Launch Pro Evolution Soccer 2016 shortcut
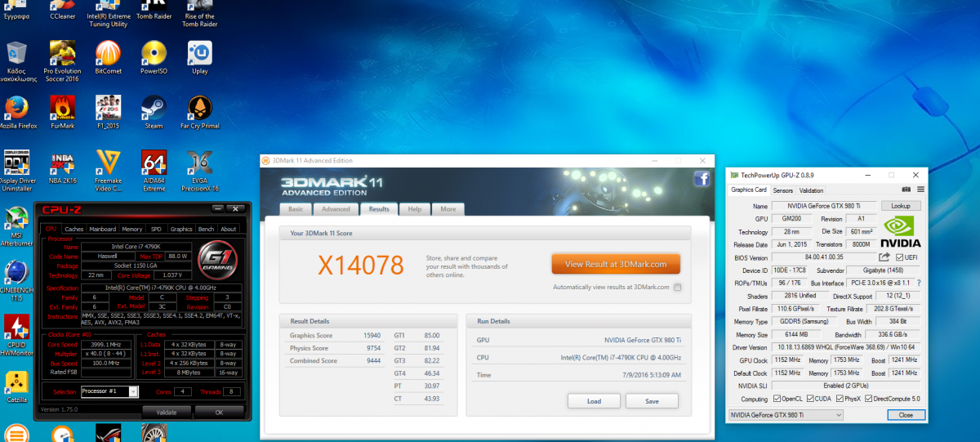Screen dimensions: 980x442 click(x=61, y=54)
